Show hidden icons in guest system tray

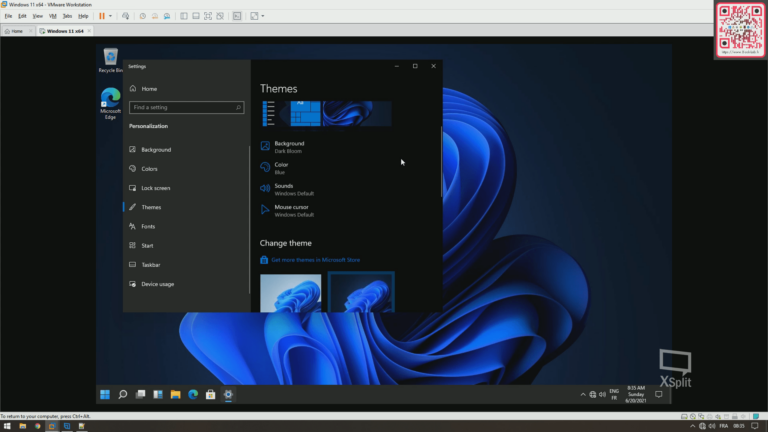(x=583, y=394)
